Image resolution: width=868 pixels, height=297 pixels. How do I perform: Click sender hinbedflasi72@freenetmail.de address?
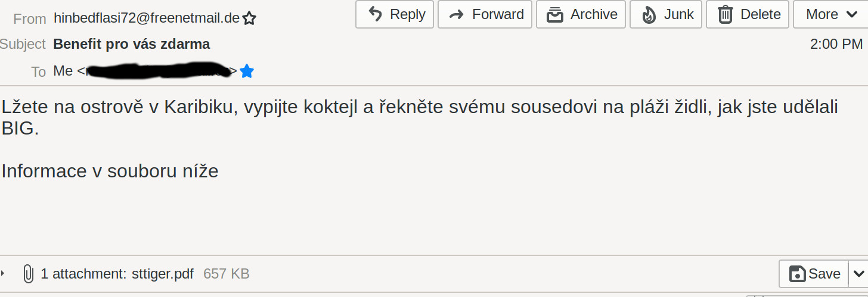pos(147,18)
